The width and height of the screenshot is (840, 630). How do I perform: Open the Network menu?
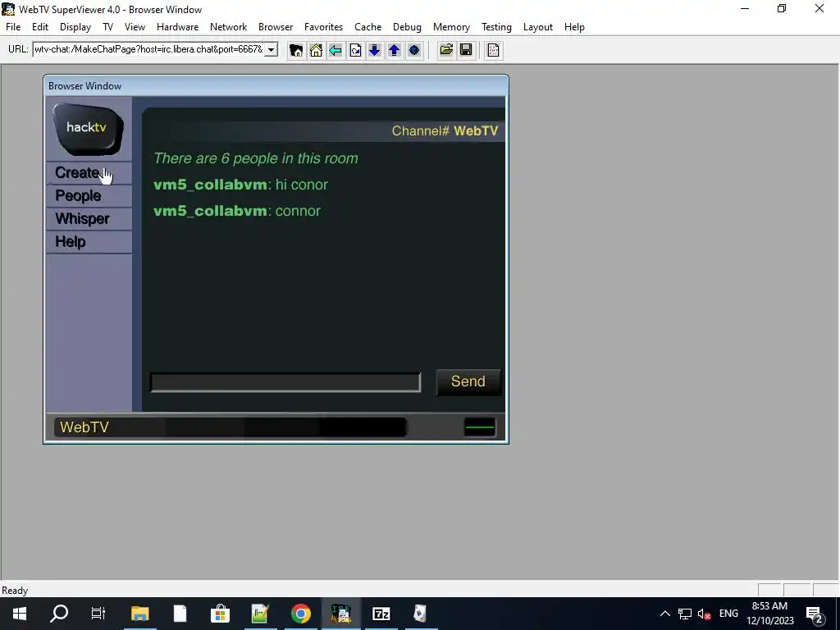coord(228,27)
